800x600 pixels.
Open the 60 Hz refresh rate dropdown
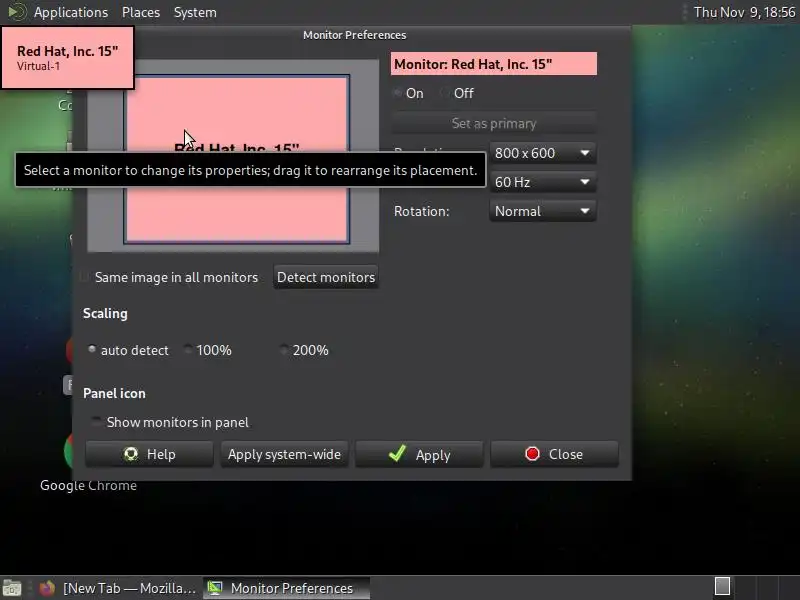(542, 182)
